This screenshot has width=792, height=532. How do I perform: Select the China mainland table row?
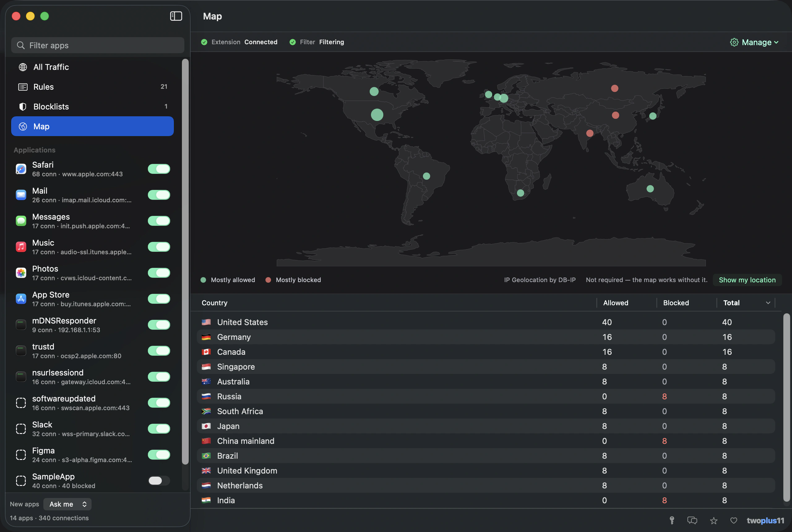[x=486, y=441]
